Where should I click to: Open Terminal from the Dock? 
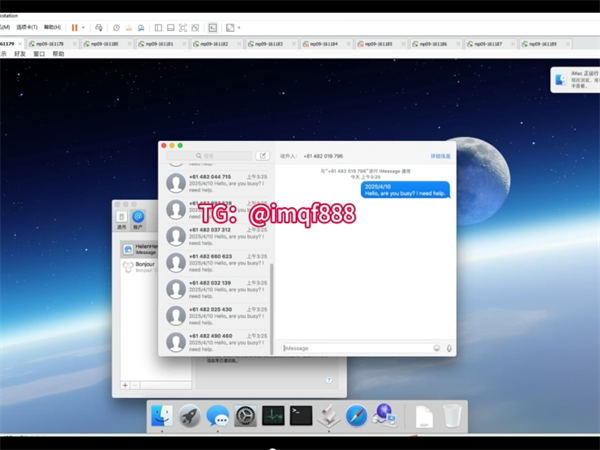pos(301,415)
